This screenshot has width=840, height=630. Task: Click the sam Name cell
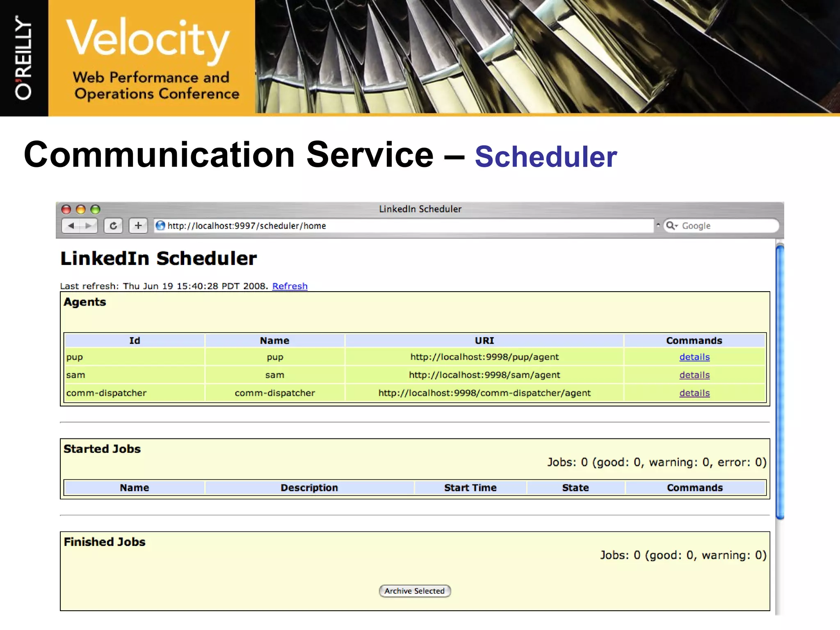[x=274, y=375]
